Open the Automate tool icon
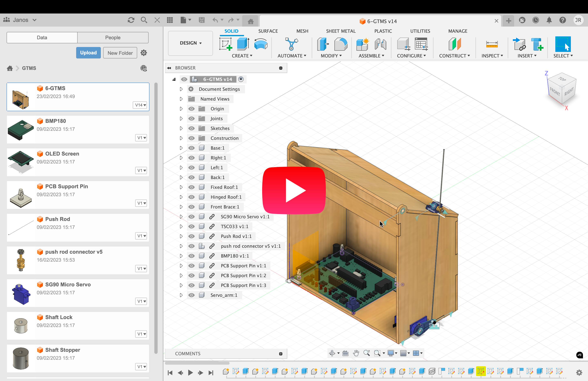 click(292, 44)
